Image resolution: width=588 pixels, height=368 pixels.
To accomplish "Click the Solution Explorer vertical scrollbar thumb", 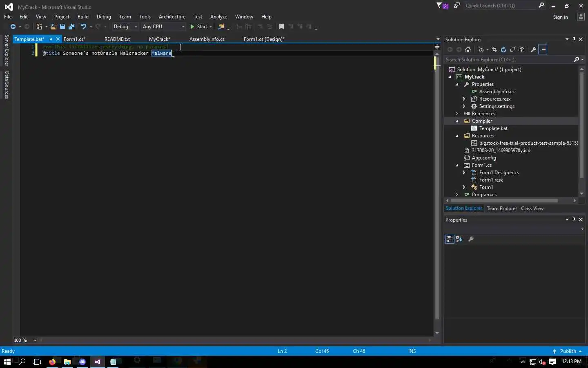I will [x=582, y=125].
